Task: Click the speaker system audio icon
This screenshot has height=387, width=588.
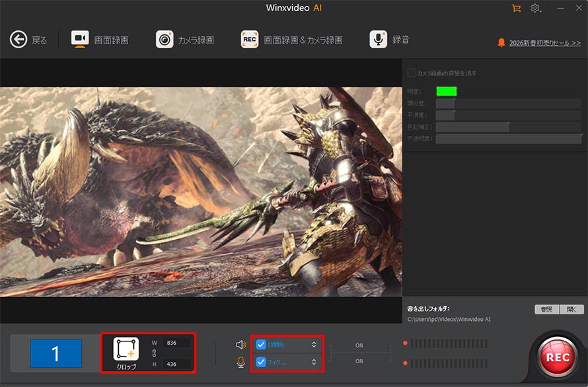Action: click(241, 345)
